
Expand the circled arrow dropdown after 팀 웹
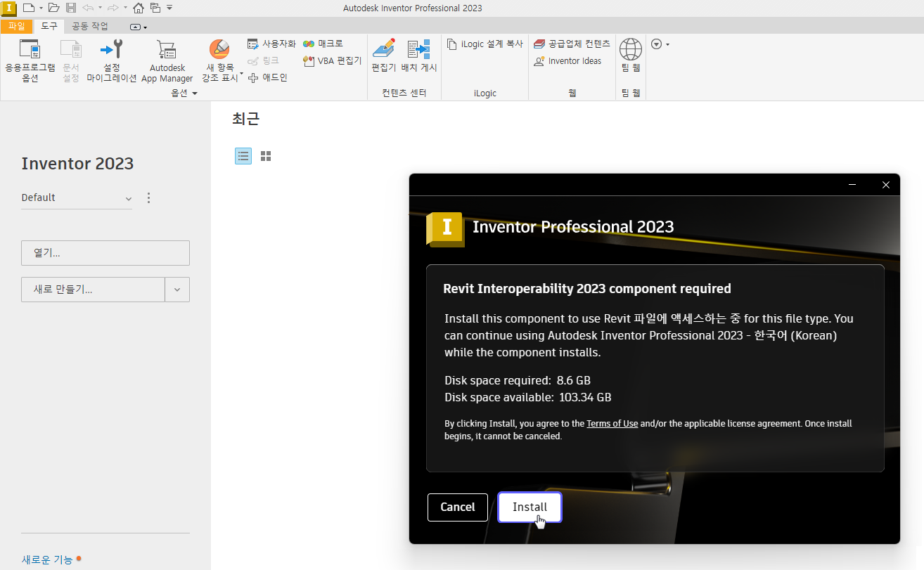pyautogui.click(x=660, y=44)
